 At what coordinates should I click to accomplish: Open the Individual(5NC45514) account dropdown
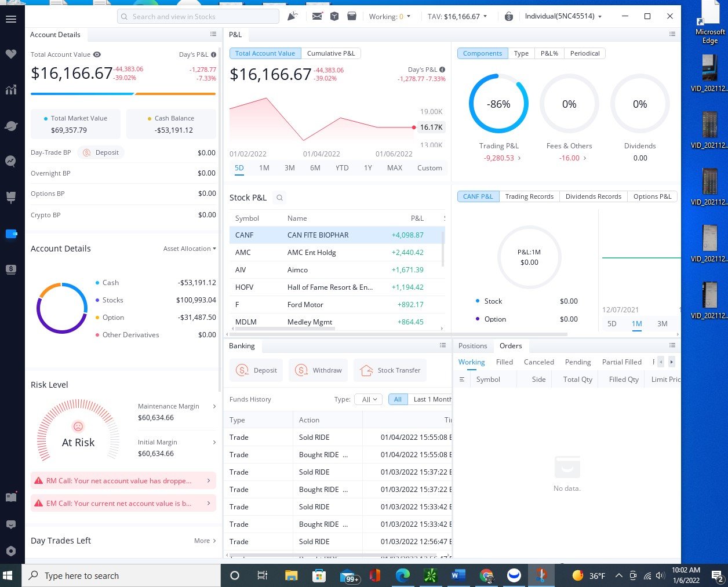click(x=563, y=16)
